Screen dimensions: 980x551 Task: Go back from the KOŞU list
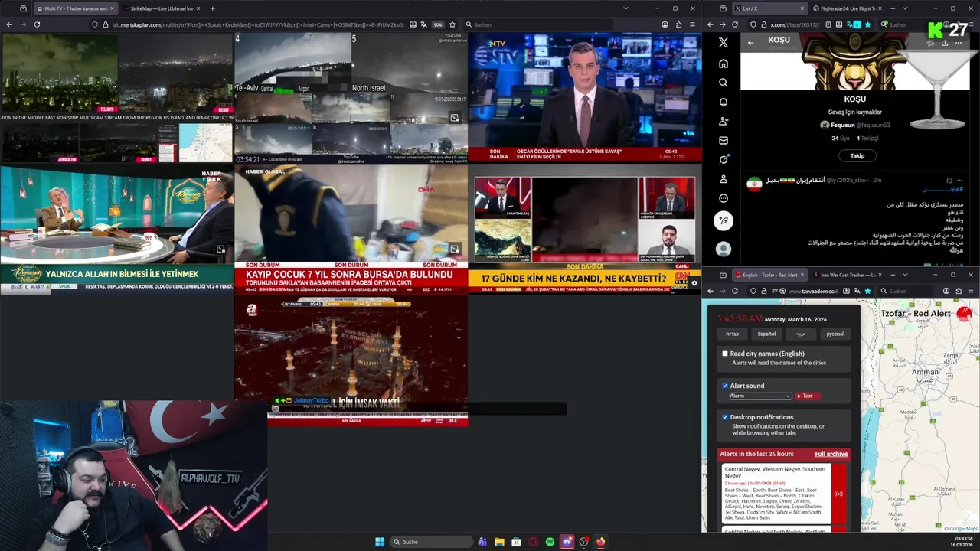[751, 43]
